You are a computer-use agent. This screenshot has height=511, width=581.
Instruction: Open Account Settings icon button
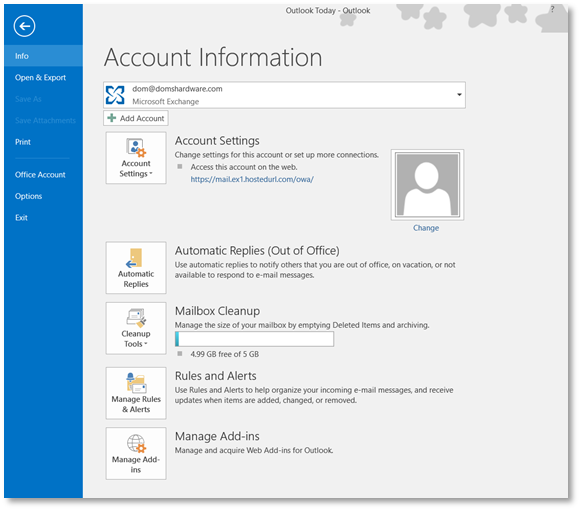[136, 158]
